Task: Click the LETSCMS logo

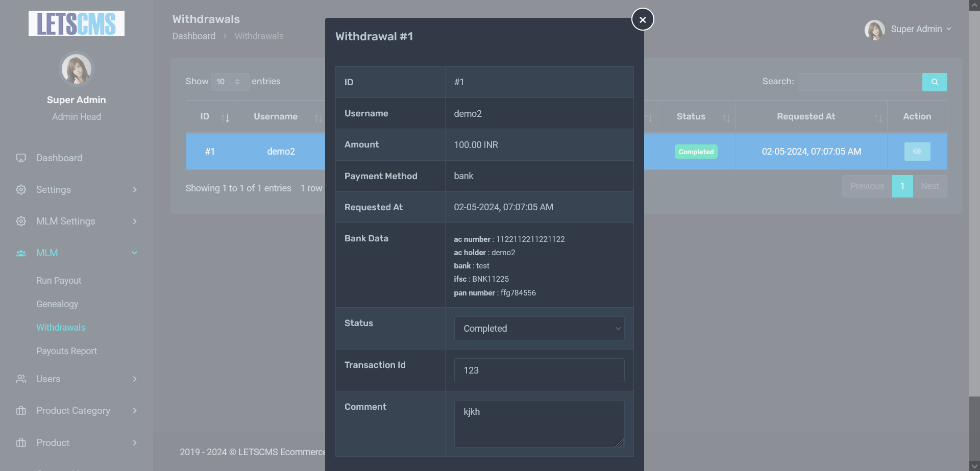Action: click(x=77, y=23)
